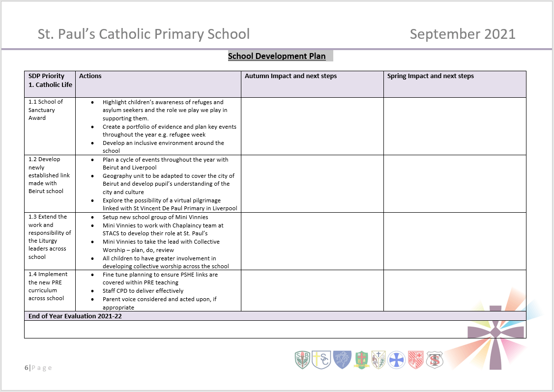The image size is (554, 392).
Task: Select the three-part crest with lily
Action: pos(379,360)
